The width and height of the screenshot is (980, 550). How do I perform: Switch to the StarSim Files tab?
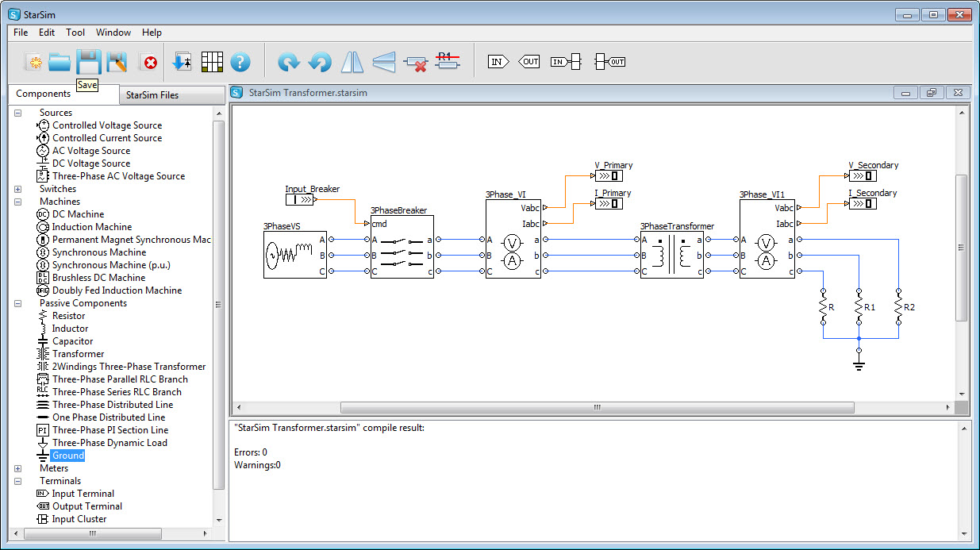coord(152,95)
